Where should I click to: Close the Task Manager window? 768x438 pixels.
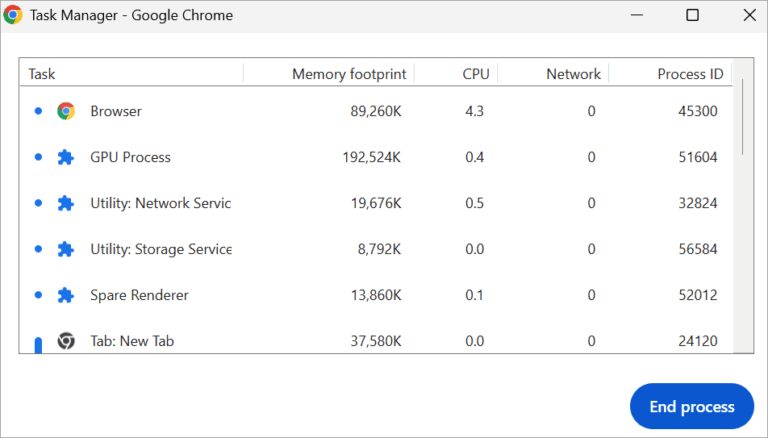[749, 15]
